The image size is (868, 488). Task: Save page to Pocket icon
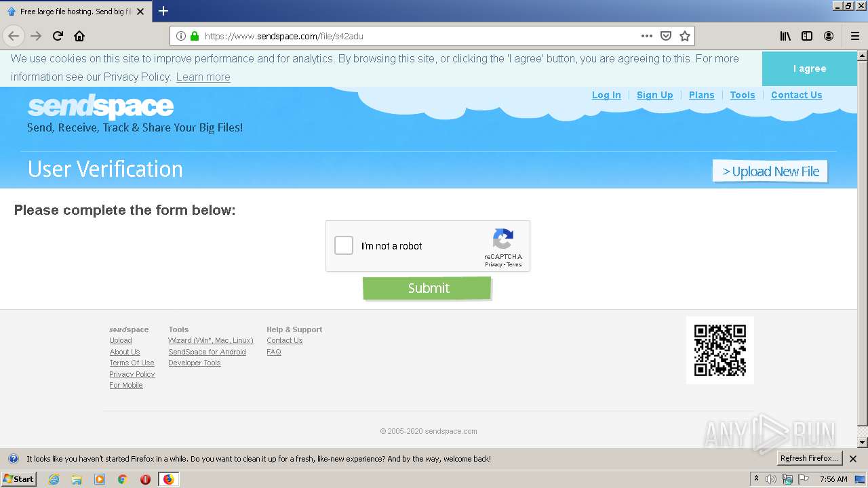666,36
